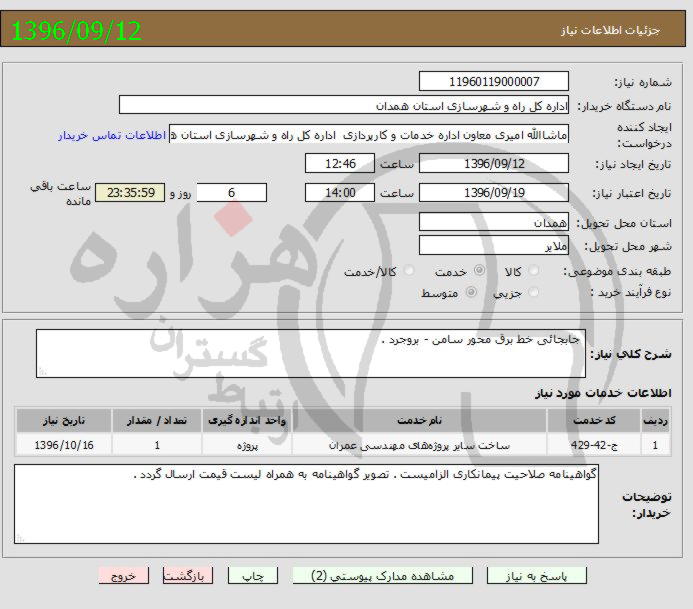Screen dimensions: 693x609
Task: Click cell ساخت سایر پروژه‌های مهندسی عمران
Action: tap(419, 445)
